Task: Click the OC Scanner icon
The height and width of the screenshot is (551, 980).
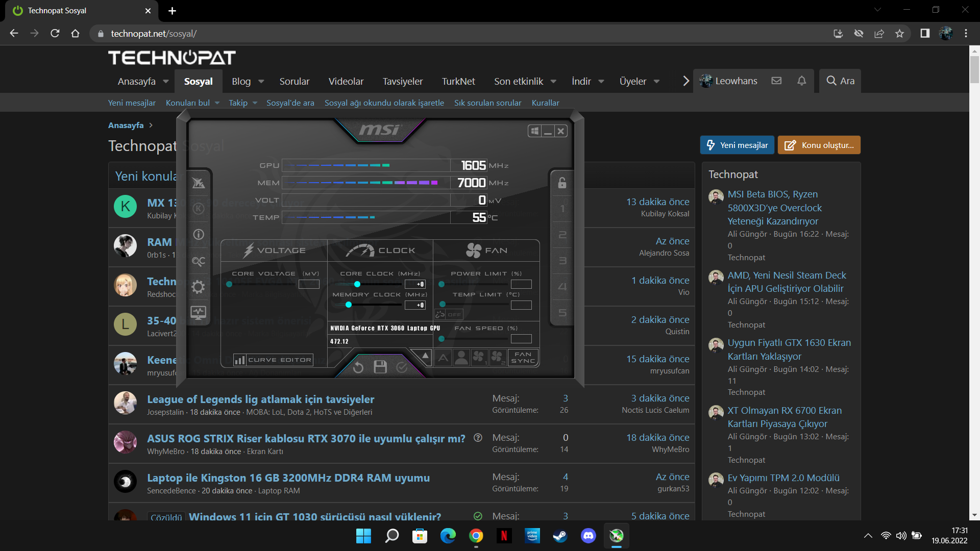Action: pyautogui.click(x=198, y=261)
